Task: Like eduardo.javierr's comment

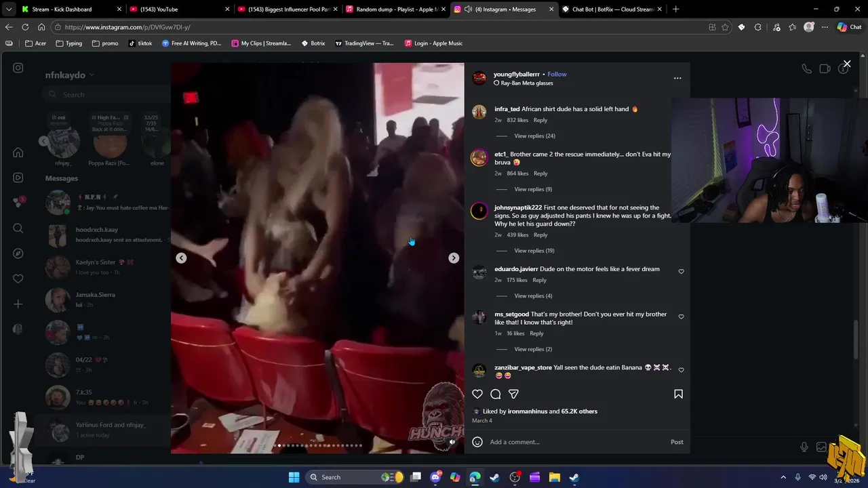Action: 681,271
